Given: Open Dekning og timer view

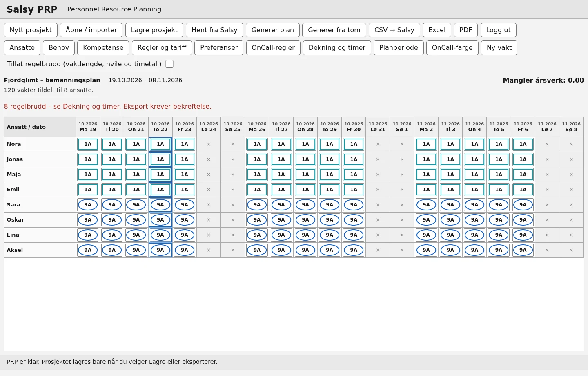Looking at the screenshot, I should click(x=337, y=48).
